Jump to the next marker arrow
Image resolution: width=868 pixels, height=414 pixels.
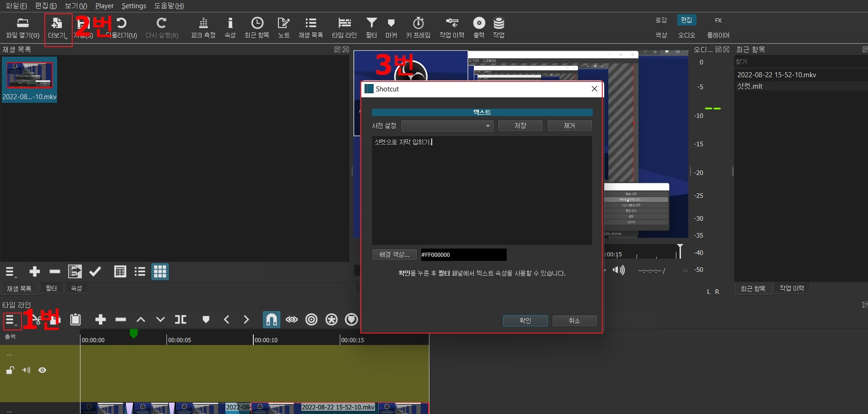tap(246, 319)
